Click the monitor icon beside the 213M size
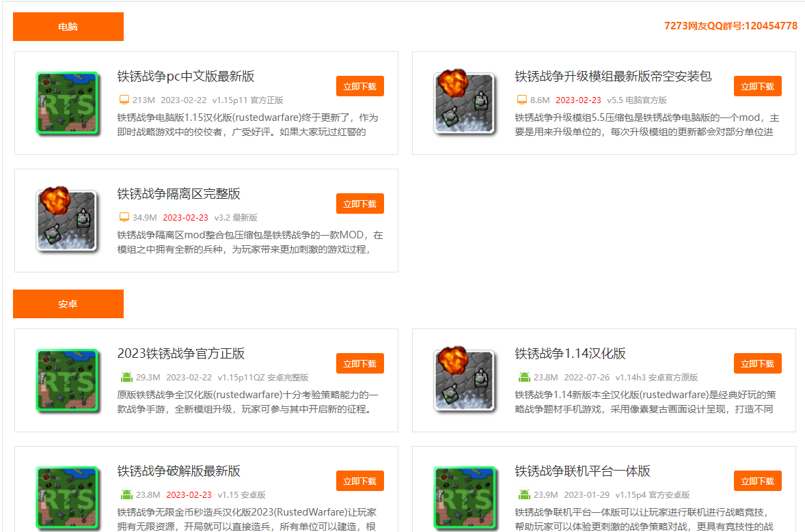This screenshot has width=805, height=532. [124, 99]
